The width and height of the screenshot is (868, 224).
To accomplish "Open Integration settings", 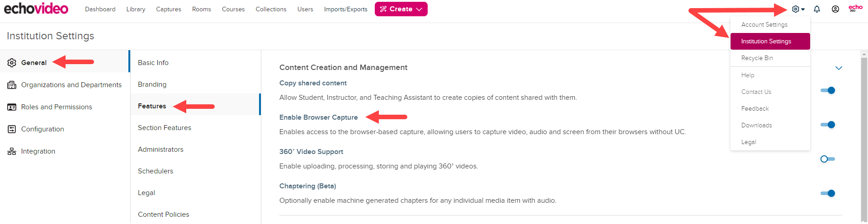I will [65, 151].
